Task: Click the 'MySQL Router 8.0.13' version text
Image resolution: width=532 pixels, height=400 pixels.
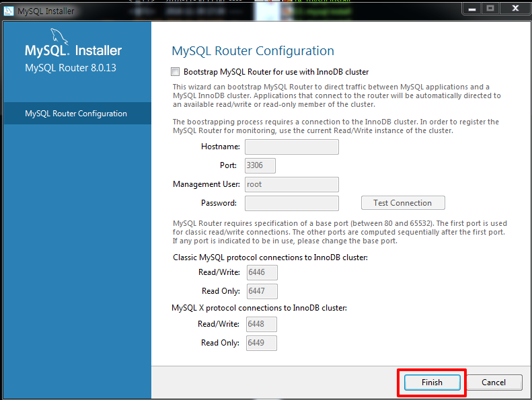Action: coord(71,68)
